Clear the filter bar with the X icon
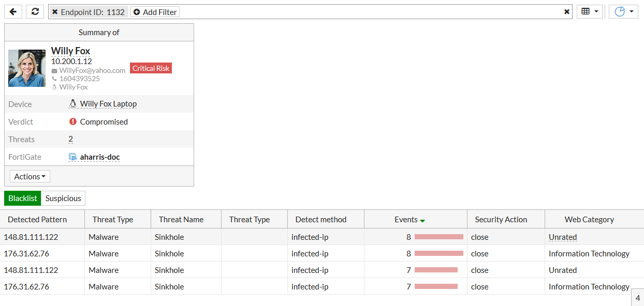Screen dimensions: 644x306 pyautogui.click(x=567, y=12)
